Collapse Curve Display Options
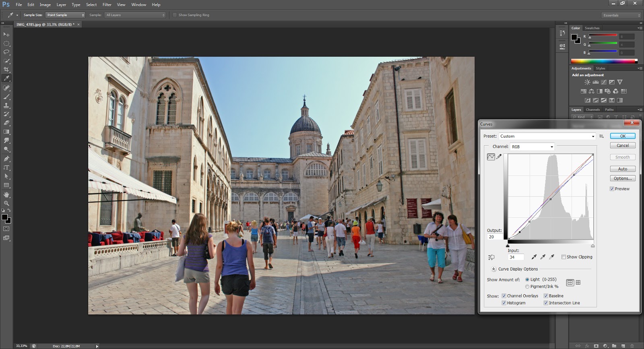The image size is (644, 349). coord(493,269)
